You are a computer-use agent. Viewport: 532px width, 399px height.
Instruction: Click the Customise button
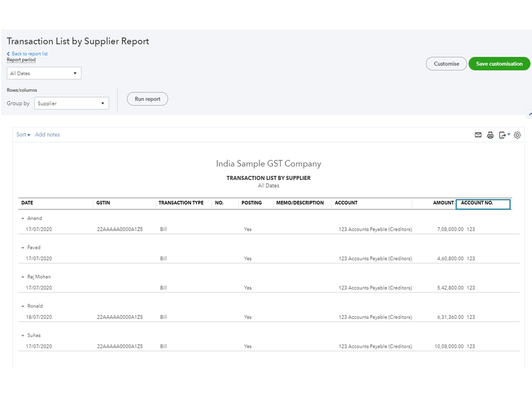(x=446, y=64)
